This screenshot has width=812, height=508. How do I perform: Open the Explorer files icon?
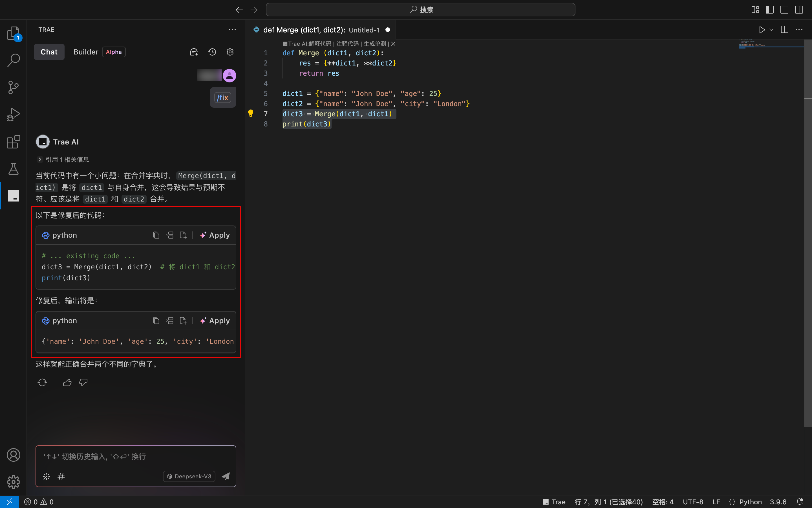(14, 34)
